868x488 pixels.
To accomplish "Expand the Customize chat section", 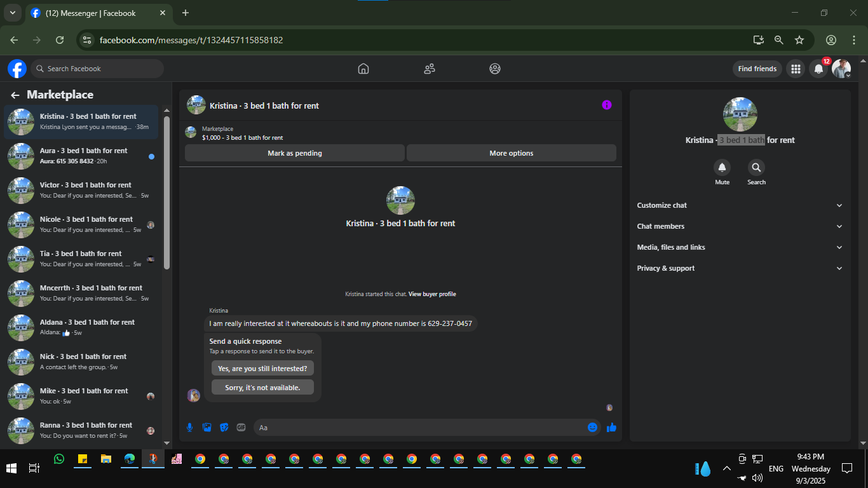I will coord(740,205).
